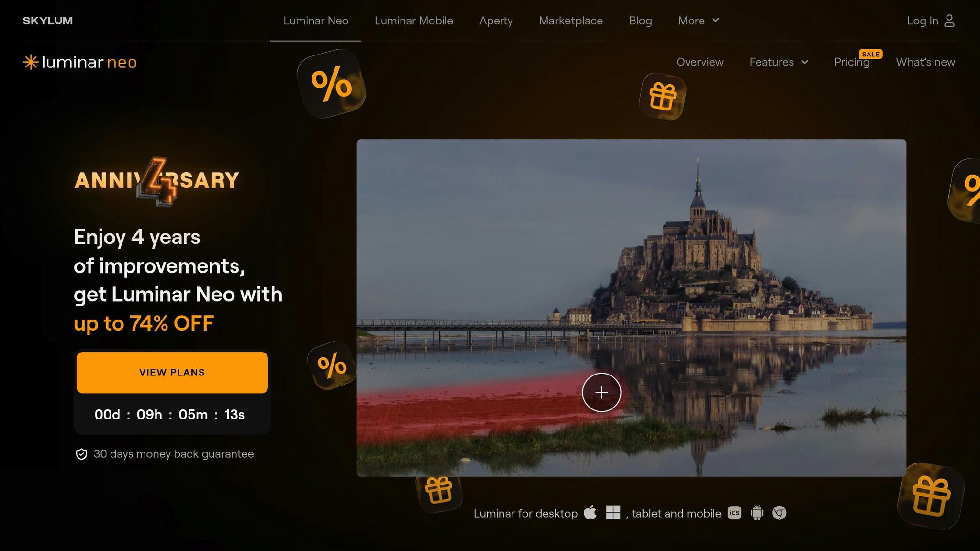The width and height of the screenshot is (980, 551).
Task: Click the Windows platform icon
Action: pos(613,513)
